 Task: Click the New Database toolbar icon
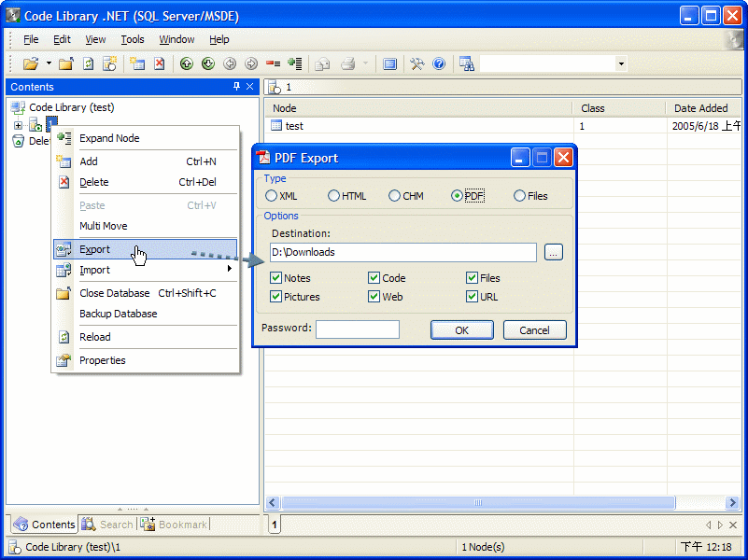coord(110,63)
